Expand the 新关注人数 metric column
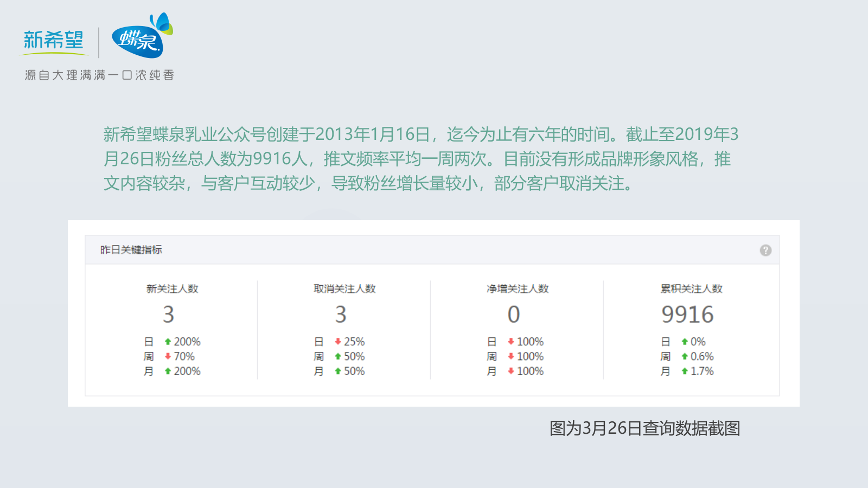This screenshot has width=868, height=488. click(169, 289)
